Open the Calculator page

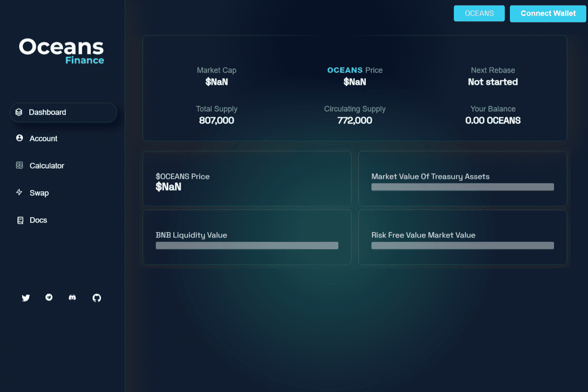[47, 166]
